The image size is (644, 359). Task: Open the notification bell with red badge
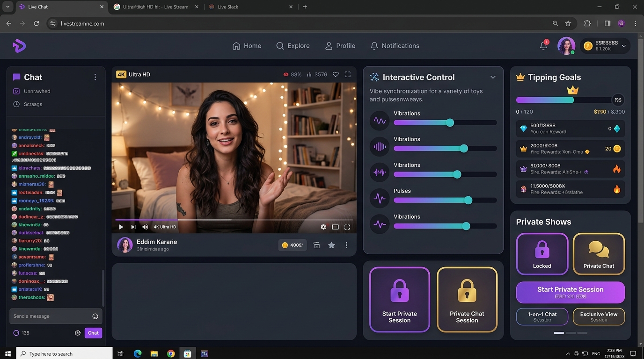(543, 45)
